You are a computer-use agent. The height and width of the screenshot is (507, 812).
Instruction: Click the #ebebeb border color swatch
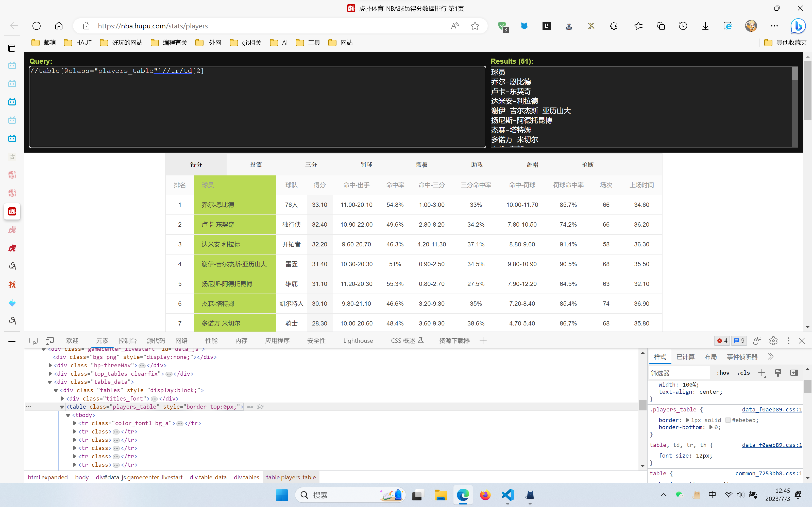tap(728, 420)
